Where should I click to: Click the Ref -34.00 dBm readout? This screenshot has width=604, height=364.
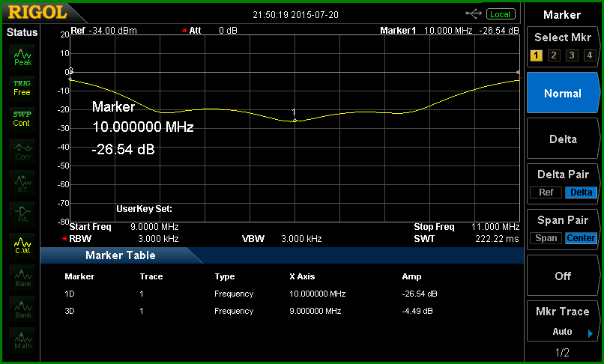pos(103,31)
